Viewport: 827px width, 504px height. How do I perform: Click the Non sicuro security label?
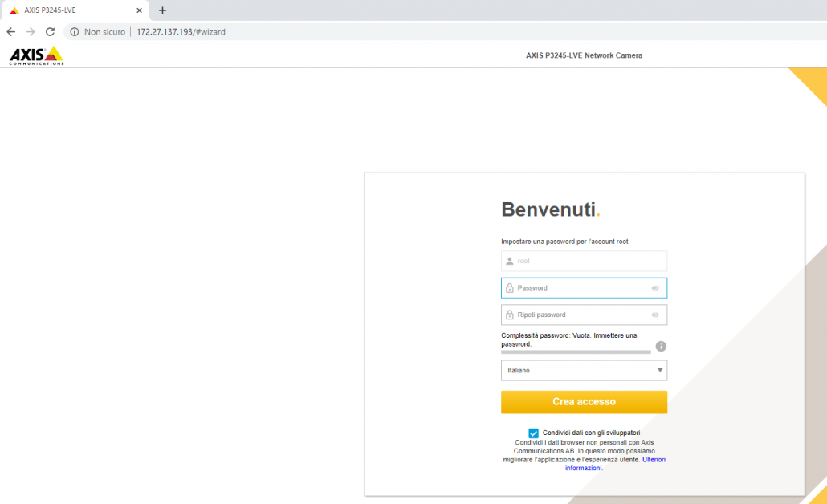tap(105, 32)
